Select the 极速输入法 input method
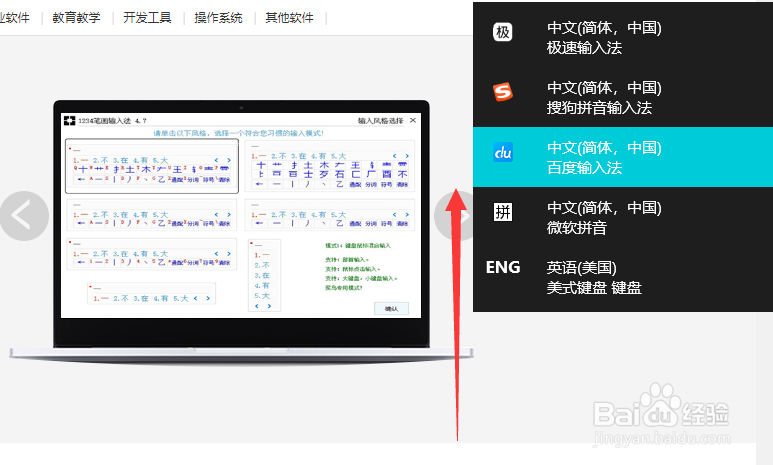 click(623, 37)
